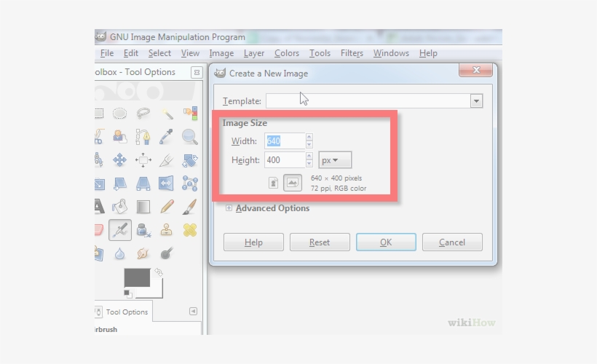
Task: Open the File menu
Action: coord(107,53)
